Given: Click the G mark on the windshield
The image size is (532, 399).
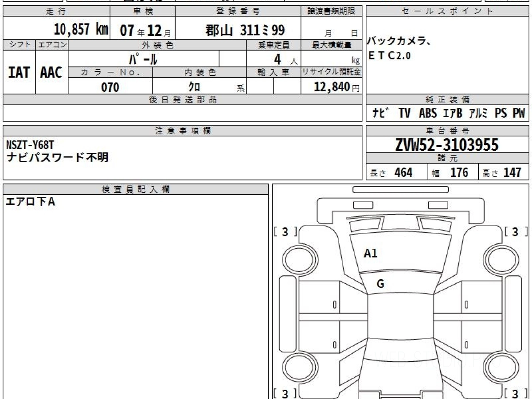Looking at the screenshot, I should click(380, 284).
